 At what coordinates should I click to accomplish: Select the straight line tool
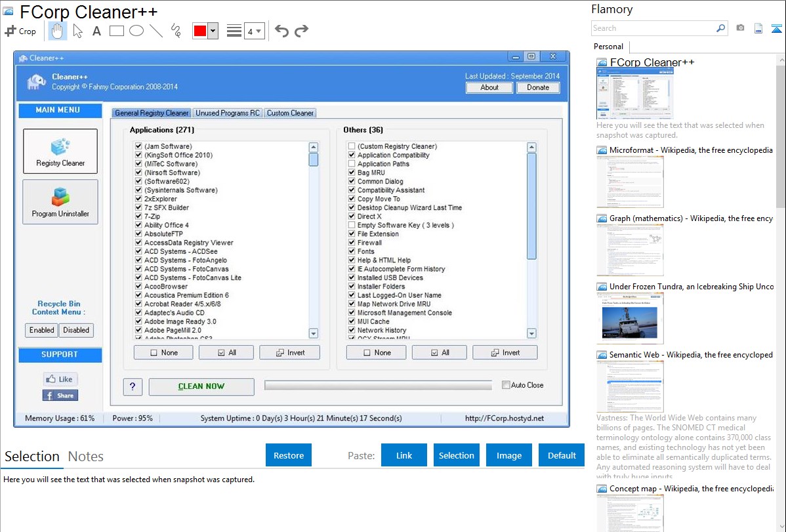pos(156,31)
